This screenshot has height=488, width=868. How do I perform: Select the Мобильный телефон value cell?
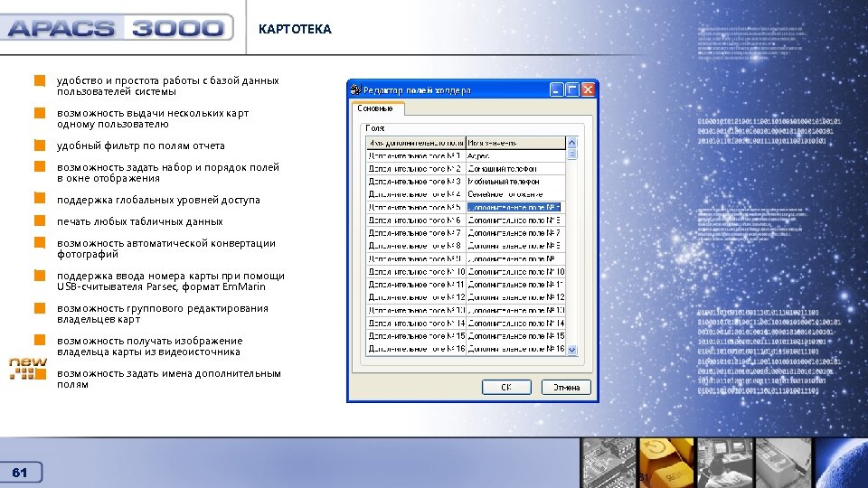pyautogui.click(x=515, y=182)
